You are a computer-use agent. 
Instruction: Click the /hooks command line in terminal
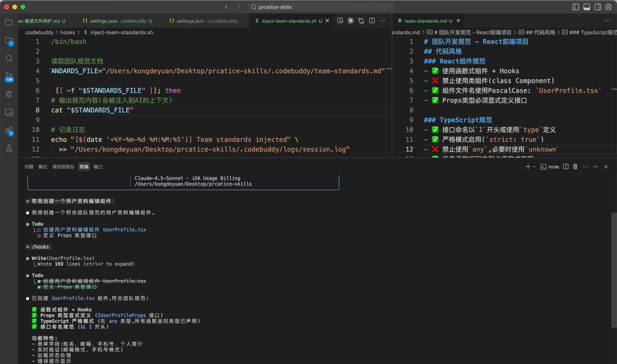click(x=38, y=247)
